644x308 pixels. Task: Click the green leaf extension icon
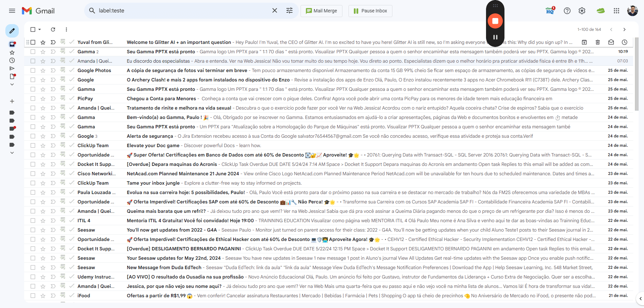(600, 11)
